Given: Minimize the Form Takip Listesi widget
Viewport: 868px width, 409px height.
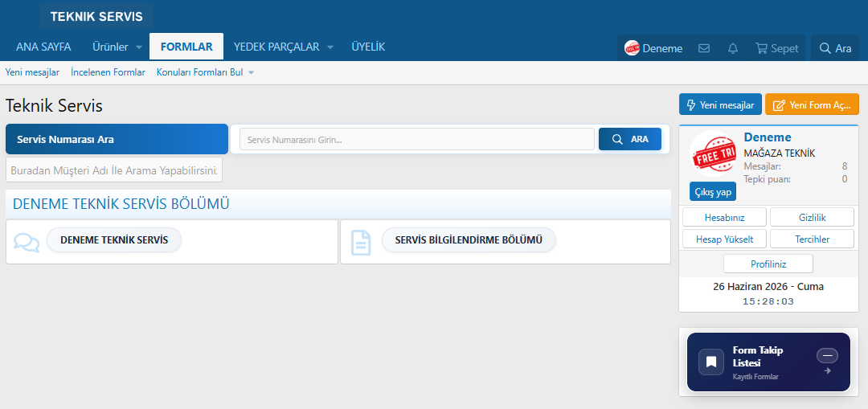Looking at the screenshot, I should (x=827, y=355).
